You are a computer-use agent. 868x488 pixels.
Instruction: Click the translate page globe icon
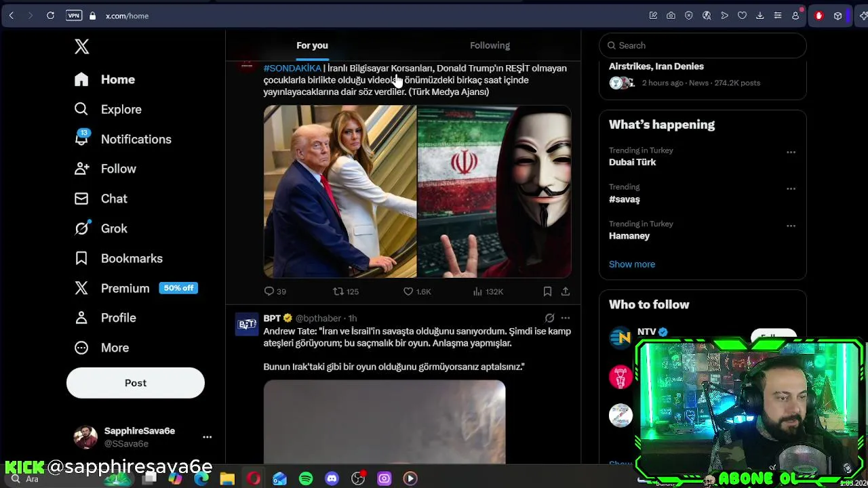(707, 16)
